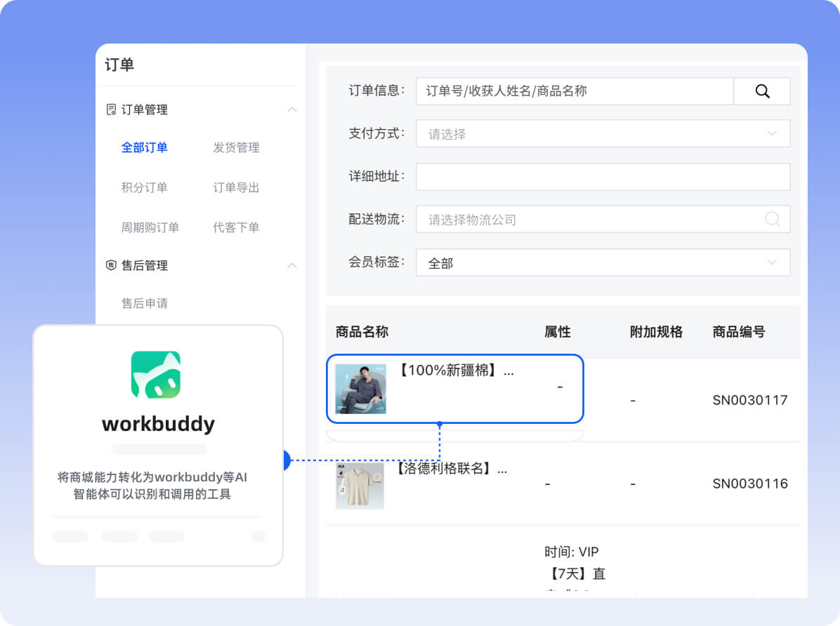Open 代客下单 menu item
The height and width of the screenshot is (626, 840).
[x=236, y=227]
